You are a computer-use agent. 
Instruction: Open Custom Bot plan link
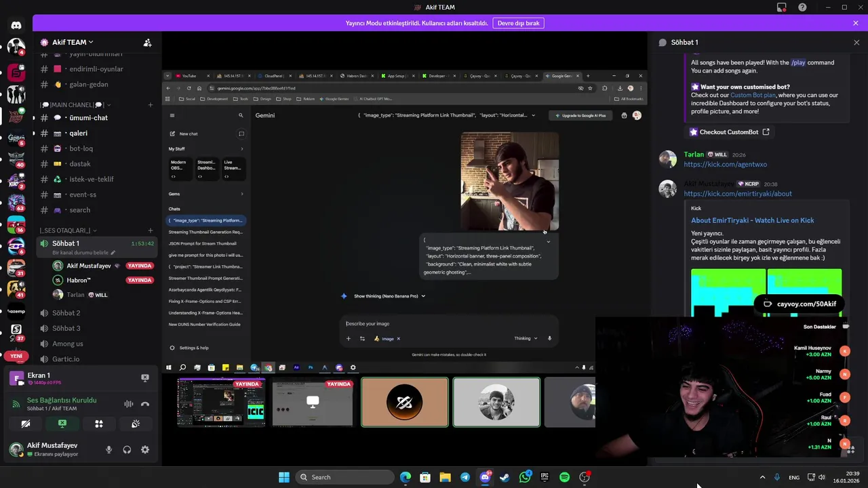click(753, 96)
